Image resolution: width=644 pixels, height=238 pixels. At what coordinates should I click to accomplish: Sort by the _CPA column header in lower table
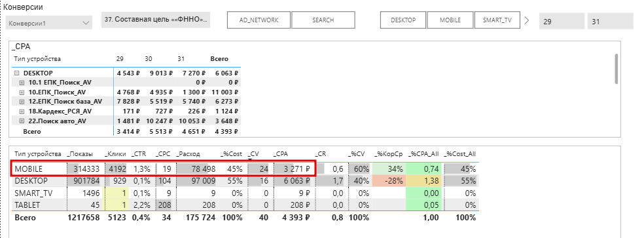coord(281,154)
